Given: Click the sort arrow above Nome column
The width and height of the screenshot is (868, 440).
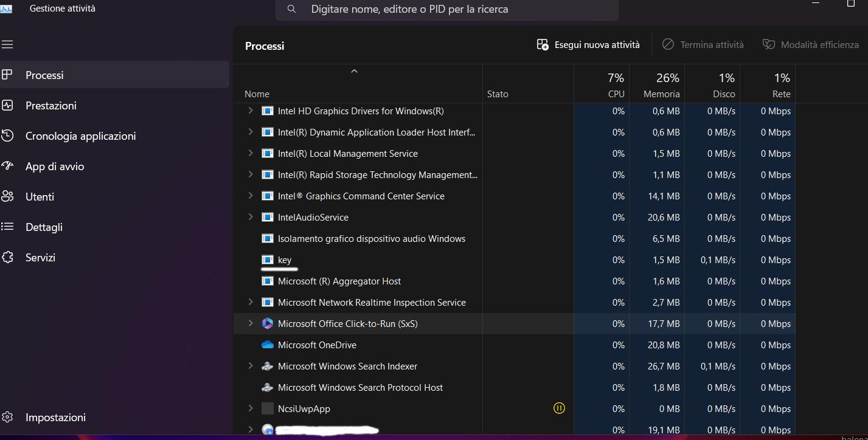Looking at the screenshot, I should [x=354, y=71].
